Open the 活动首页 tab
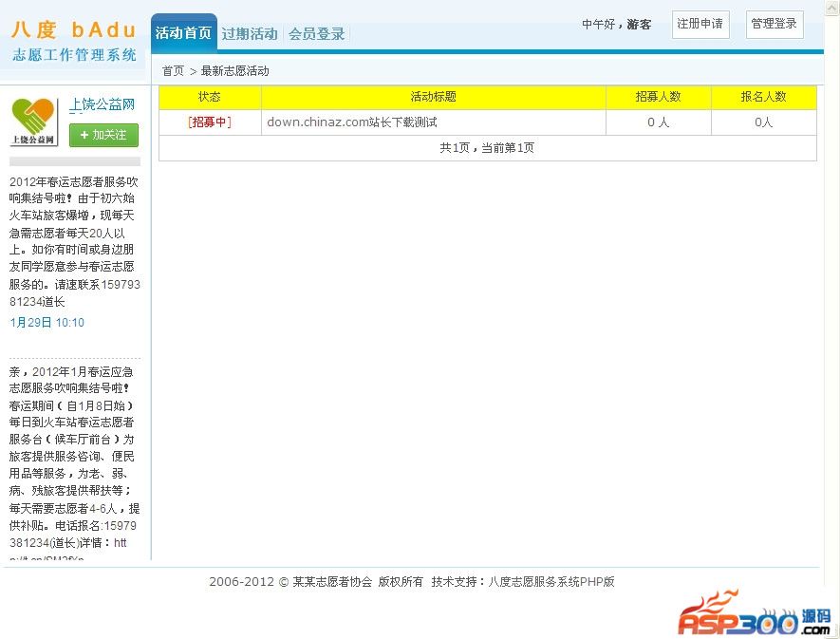 (x=183, y=33)
